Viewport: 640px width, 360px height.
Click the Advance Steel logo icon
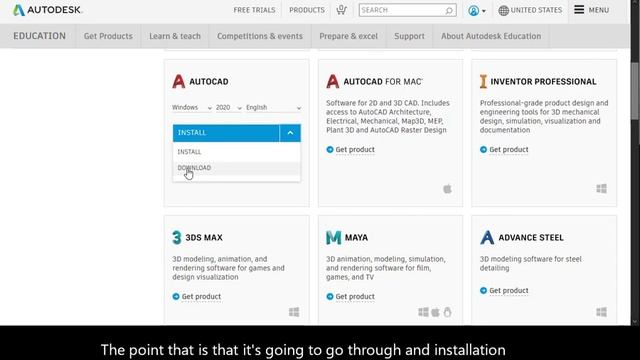(x=487, y=238)
